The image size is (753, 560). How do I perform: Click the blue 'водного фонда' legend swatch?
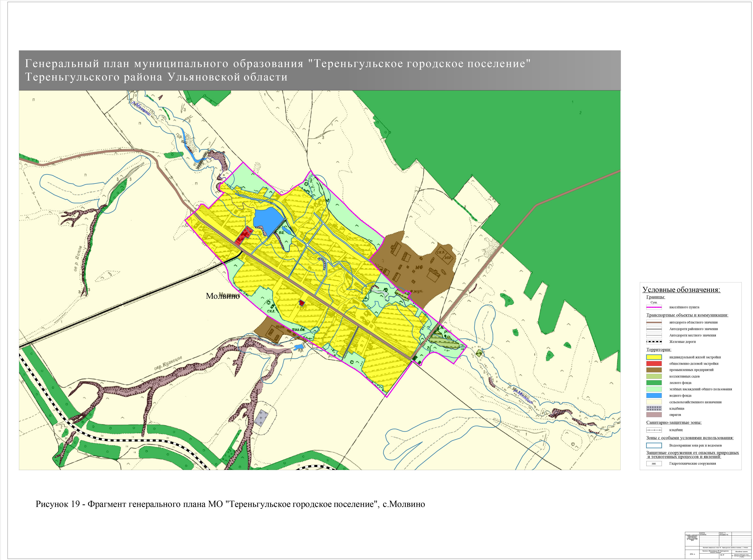(x=654, y=396)
